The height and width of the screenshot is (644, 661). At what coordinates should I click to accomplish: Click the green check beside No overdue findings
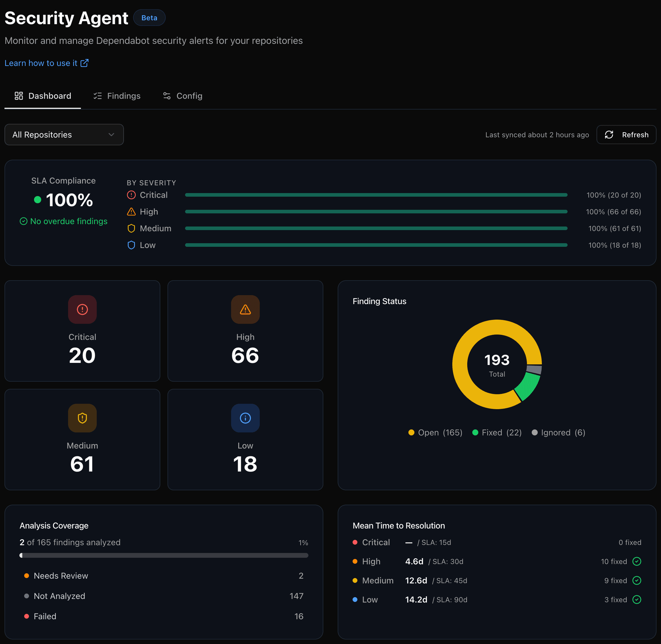click(23, 221)
